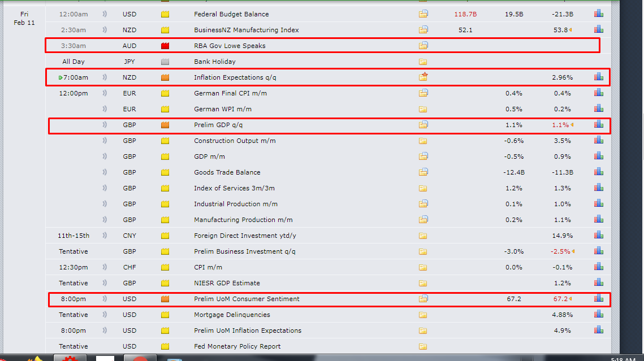Click gray impact icon for Bank Holiday
This screenshot has width=644, height=361.
click(165, 62)
